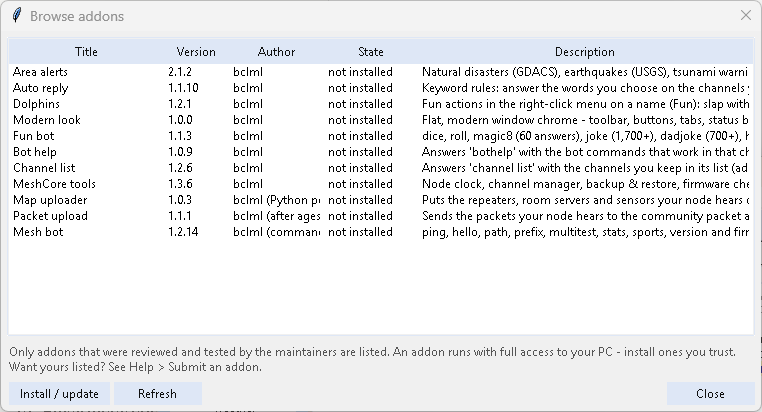Image resolution: width=762 pixels, height=412 pixels.
Task: Click version 1.1.10 of Auto reply
Action: [x=183, y=88]
